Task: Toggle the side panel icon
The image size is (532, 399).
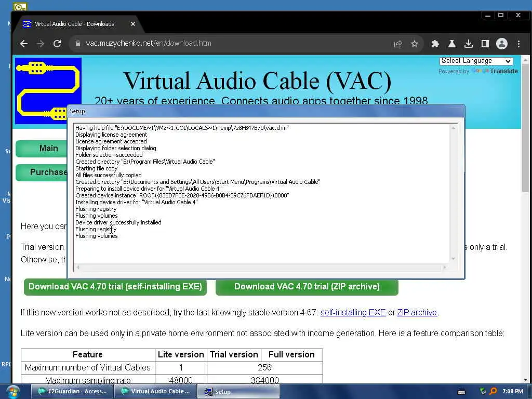Action: tap(485, 44)
